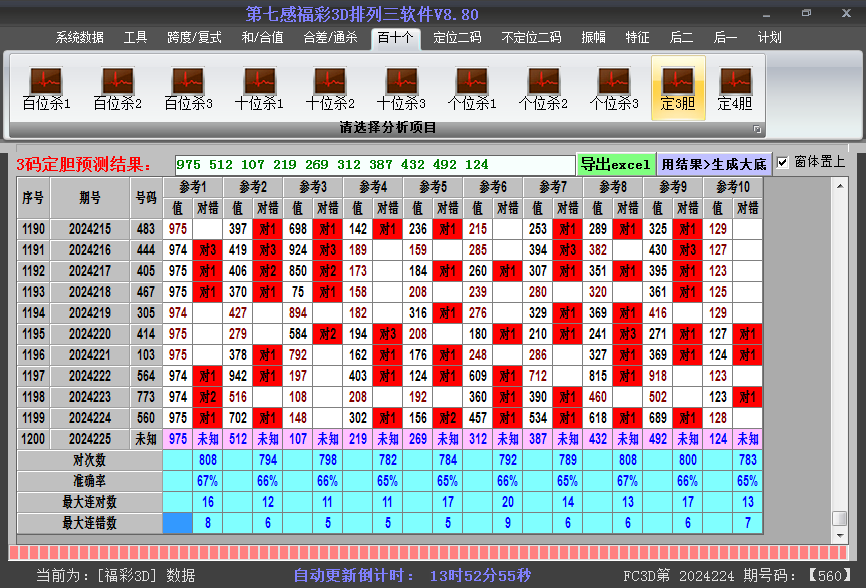Click the 最大连对数 row label
Screen dimensions: 866x588
coord(89,502)
